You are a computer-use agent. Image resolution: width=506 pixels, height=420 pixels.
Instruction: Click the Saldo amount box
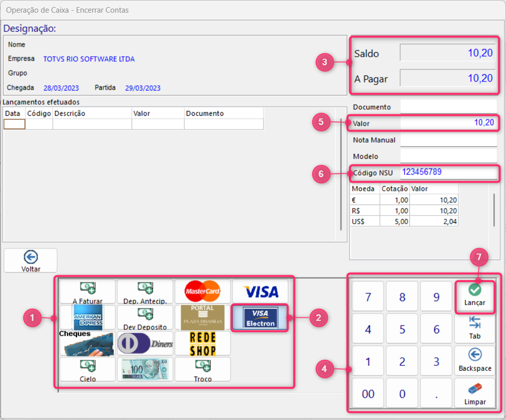click(x=448, y=53)
